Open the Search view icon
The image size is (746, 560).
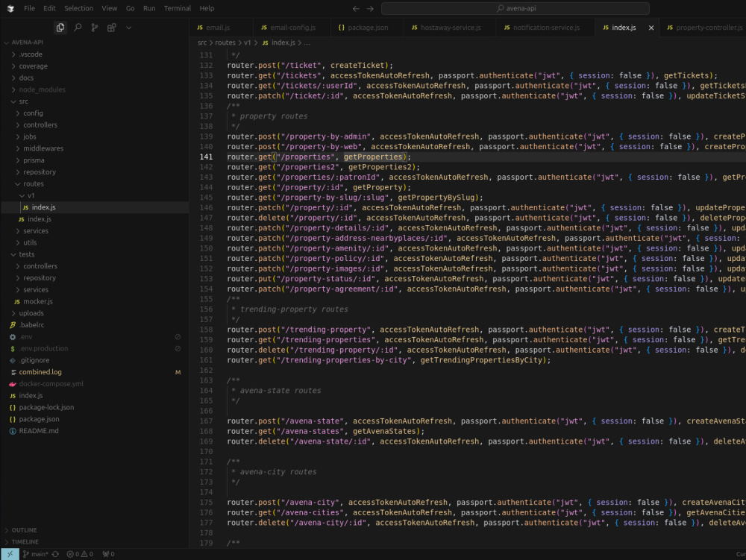coord(78,28)
